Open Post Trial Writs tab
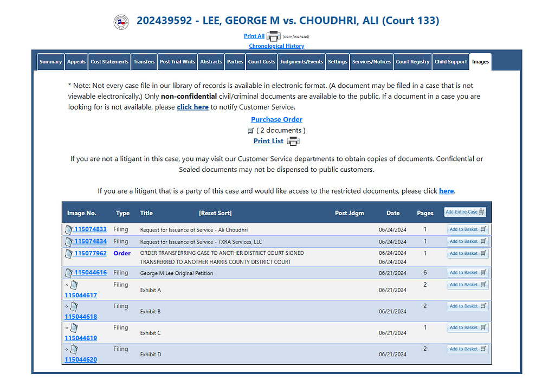Viewport: 542px width, 392px height. coord(177,62)
